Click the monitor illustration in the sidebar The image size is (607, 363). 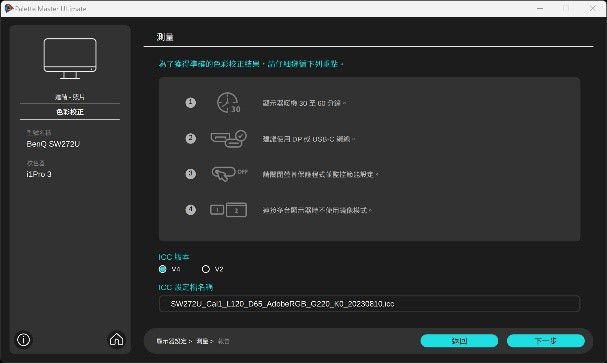(x=70, y=59)
